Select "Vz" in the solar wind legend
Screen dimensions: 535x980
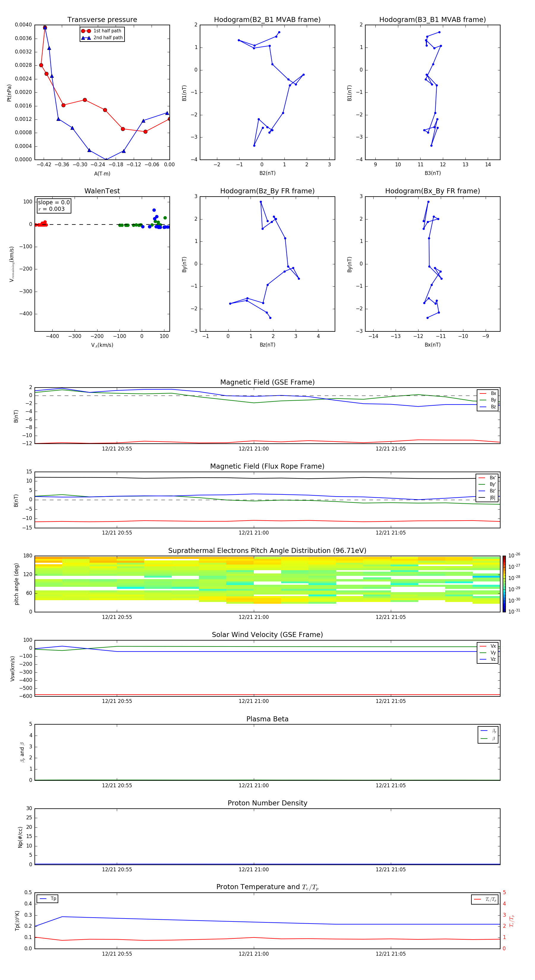click(x=488, y=659)
